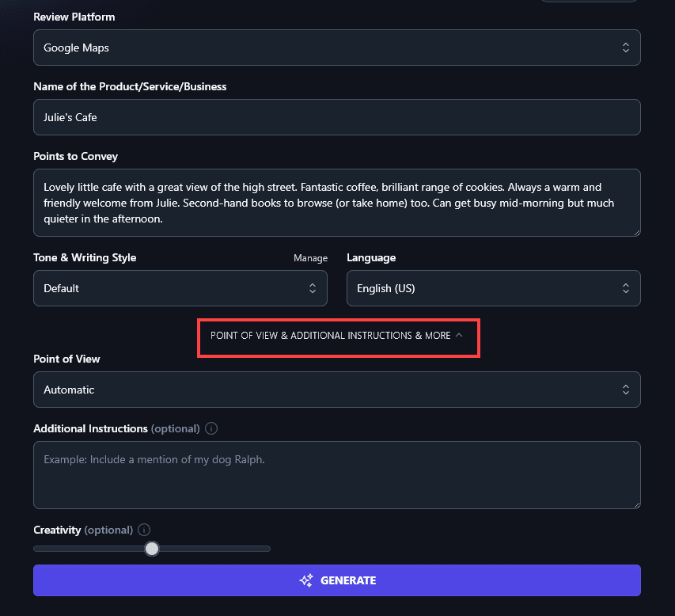Click the info icon next to Creativity
The width and height of the screenshot is (675, 616).
coord(144,530)
